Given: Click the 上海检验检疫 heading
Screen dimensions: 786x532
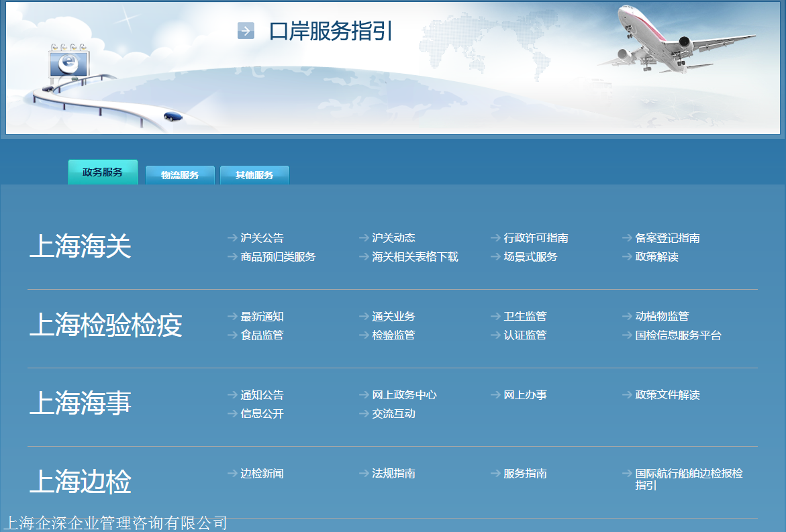Looking at the screenshot, I should (106, 325).
